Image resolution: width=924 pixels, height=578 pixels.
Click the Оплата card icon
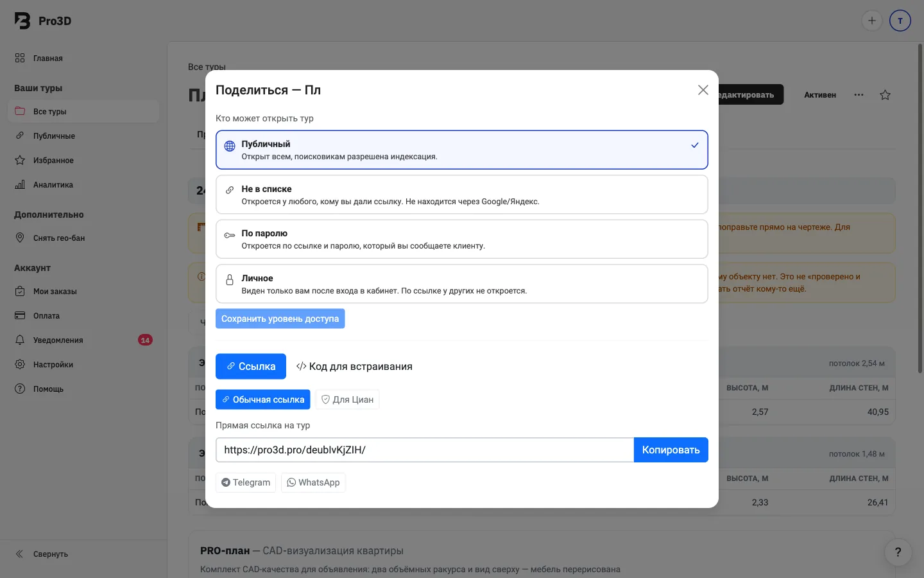pyautogui.click(x=20, y=315)
